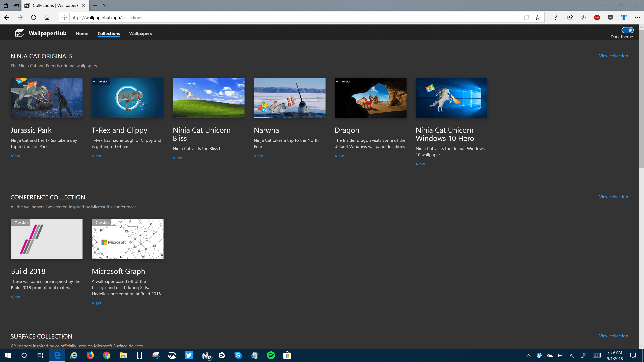
Task: Click the URL address bar
Action: (295, 17)
